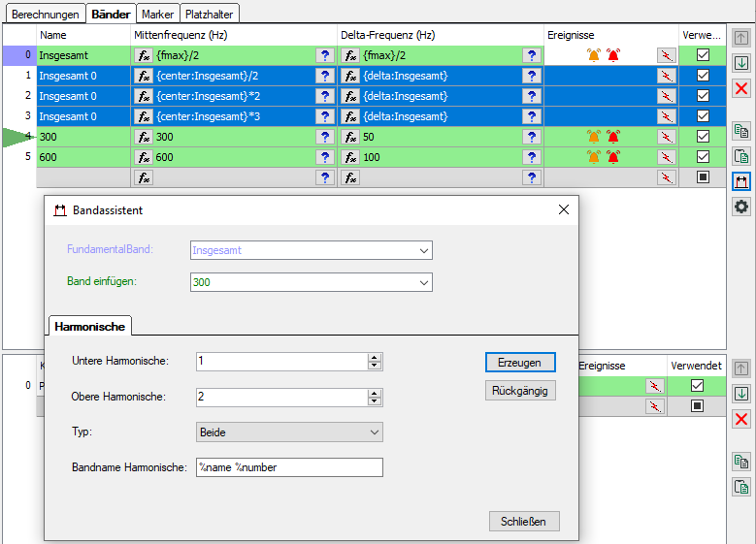Viewport: 756px width, 544px height.
Task: Clear events in band row 300
Action: pos(667,137)
